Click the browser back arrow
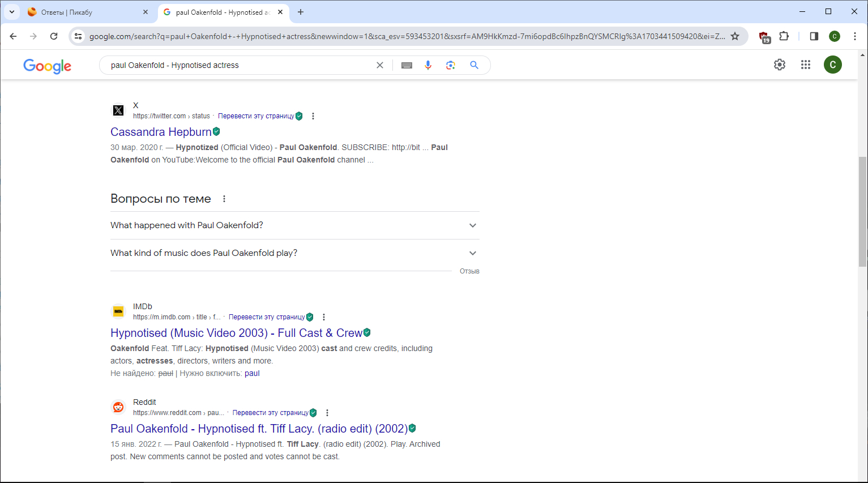 click(13, 36)
